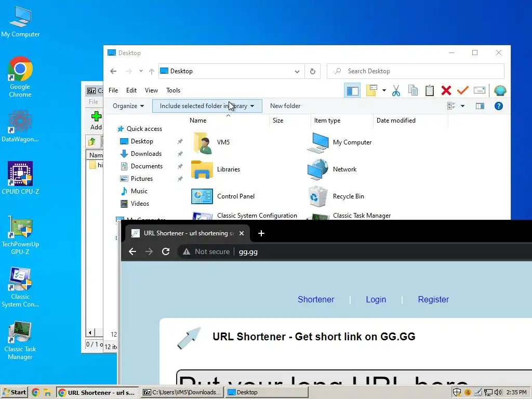Select Quick access in navigation tree
Image resolution: width=532 pixels, height=399 pixels.
pos(144,129)
